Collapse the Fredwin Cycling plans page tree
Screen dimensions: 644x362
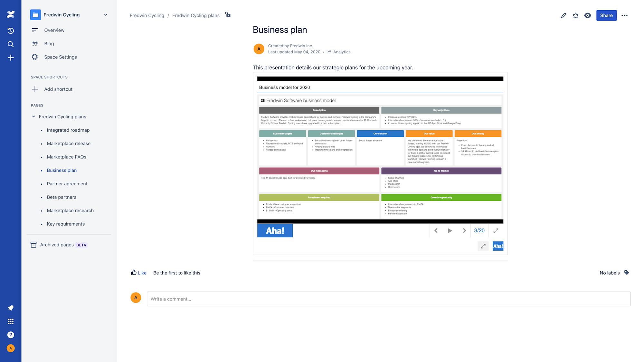(x=33, y=116)
